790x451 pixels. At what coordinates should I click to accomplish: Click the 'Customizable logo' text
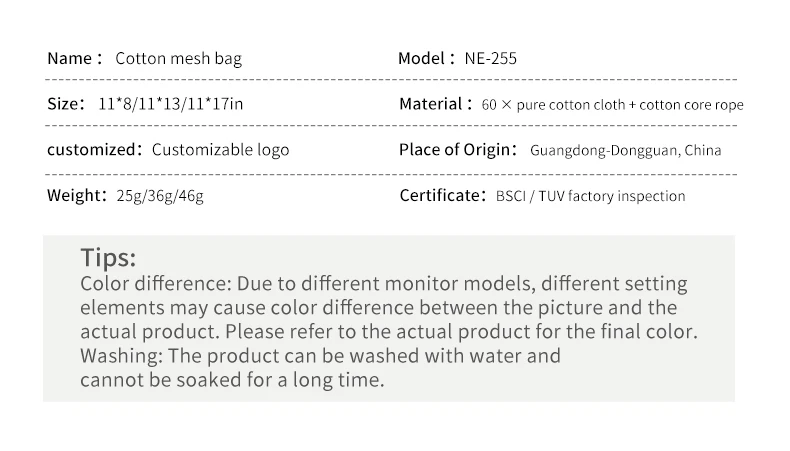220,150
